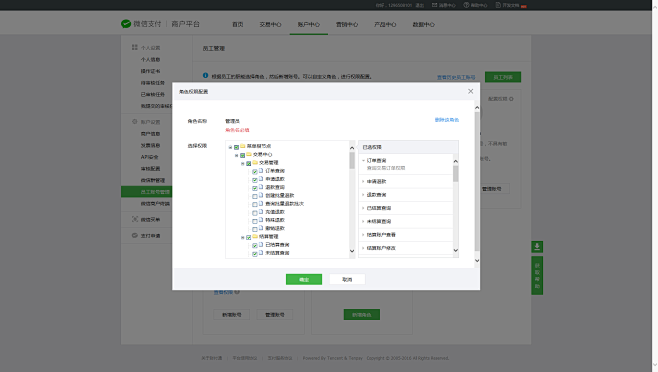
Task: Toggle the 结算管理 checkbox
Action: pos(249,237)
